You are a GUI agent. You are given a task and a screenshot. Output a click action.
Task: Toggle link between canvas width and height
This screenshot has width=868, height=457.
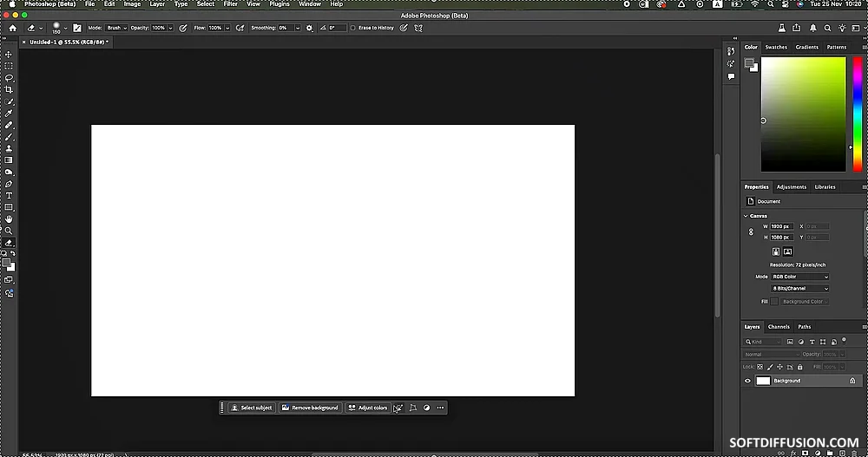pos(752,232)
